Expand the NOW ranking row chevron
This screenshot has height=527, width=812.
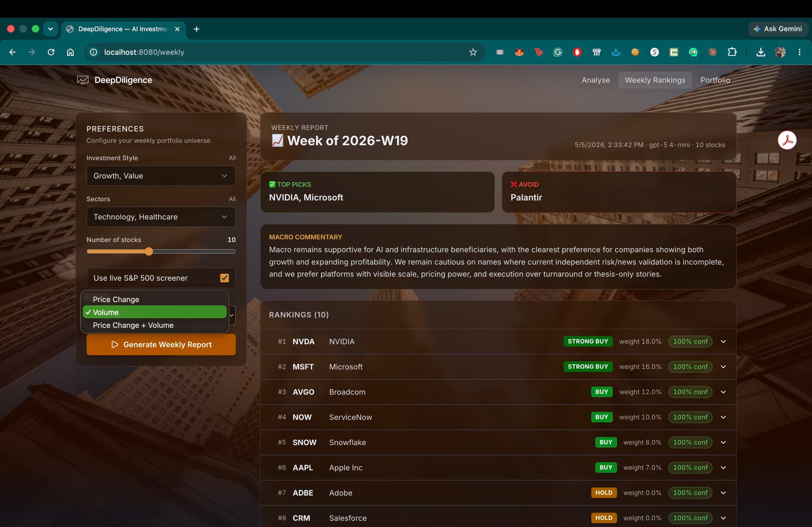pos(723,417)
